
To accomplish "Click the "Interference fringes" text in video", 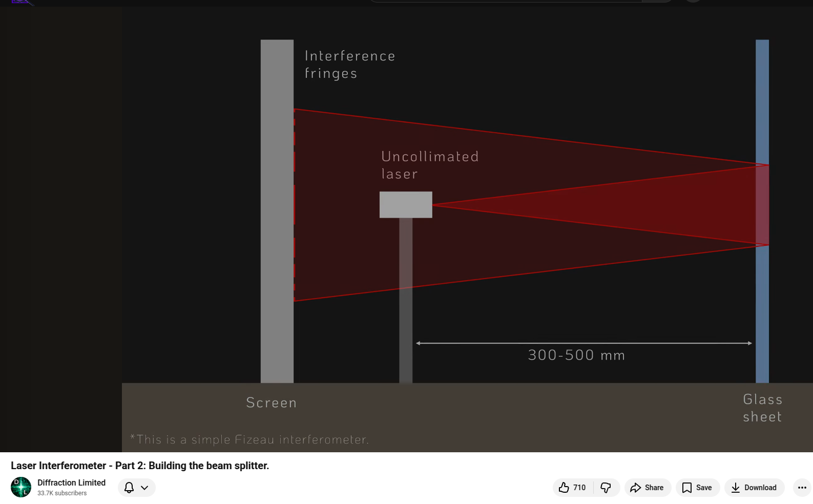I will coord(349,65).
